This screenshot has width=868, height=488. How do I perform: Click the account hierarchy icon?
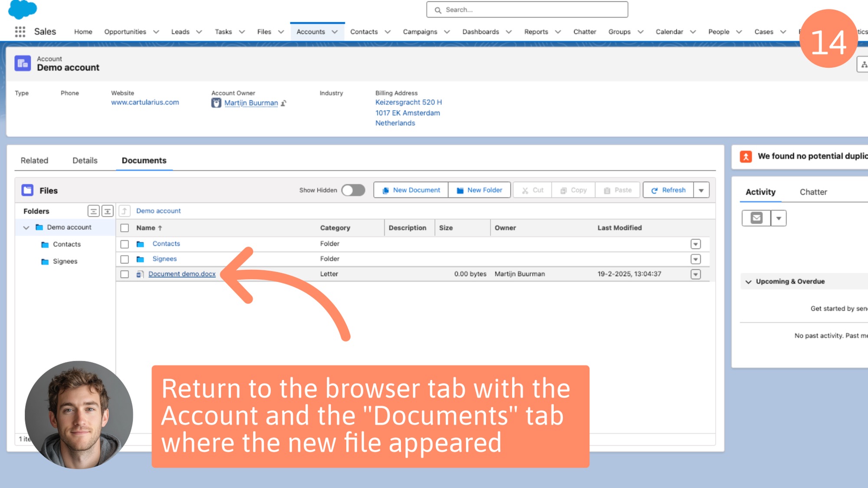coord(863,65)
